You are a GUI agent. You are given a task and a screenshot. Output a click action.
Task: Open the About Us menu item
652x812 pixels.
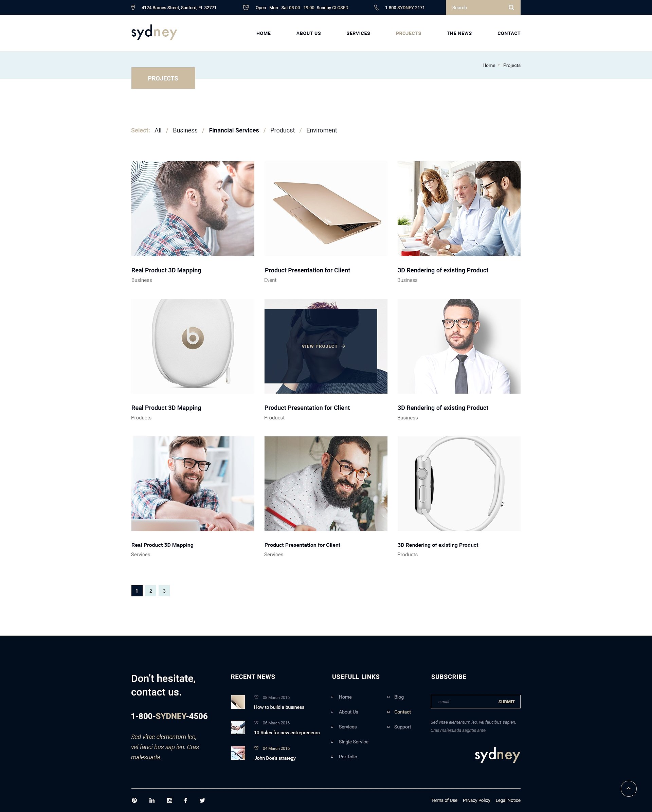pos(308,33)
